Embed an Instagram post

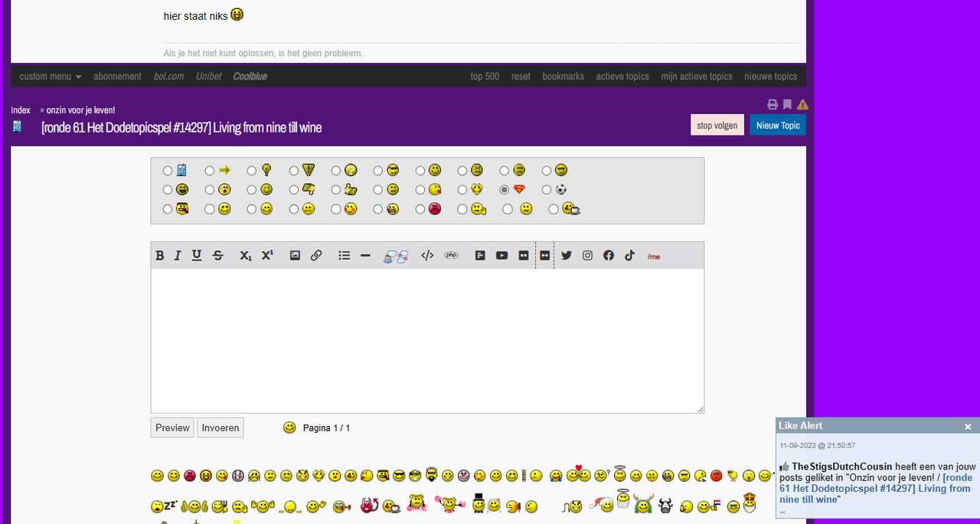tap(587, 256)
